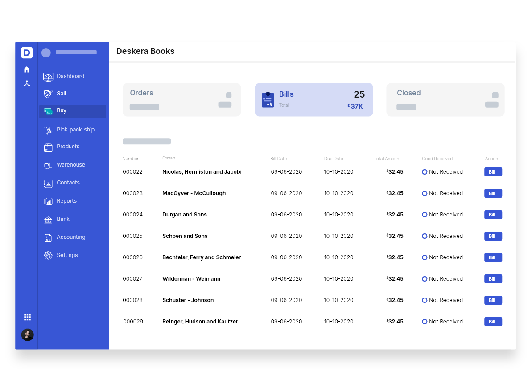Click the Warehouse forklift icon
The image size is (532, 392).
(48, 166)
